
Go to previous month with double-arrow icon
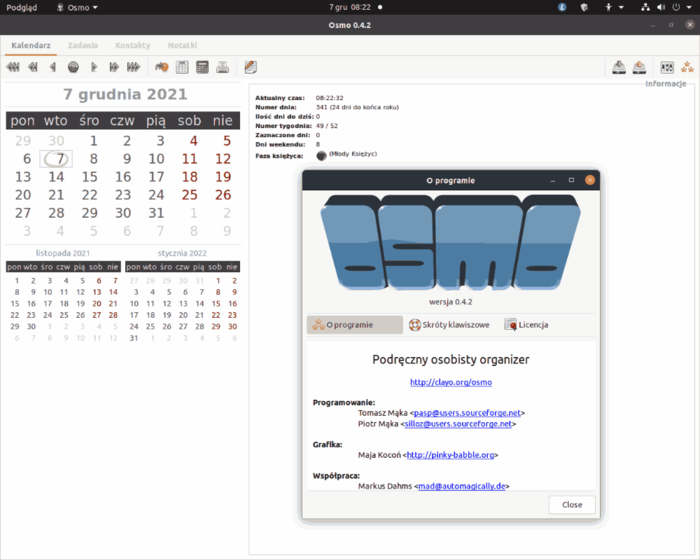tap(33, 67)
